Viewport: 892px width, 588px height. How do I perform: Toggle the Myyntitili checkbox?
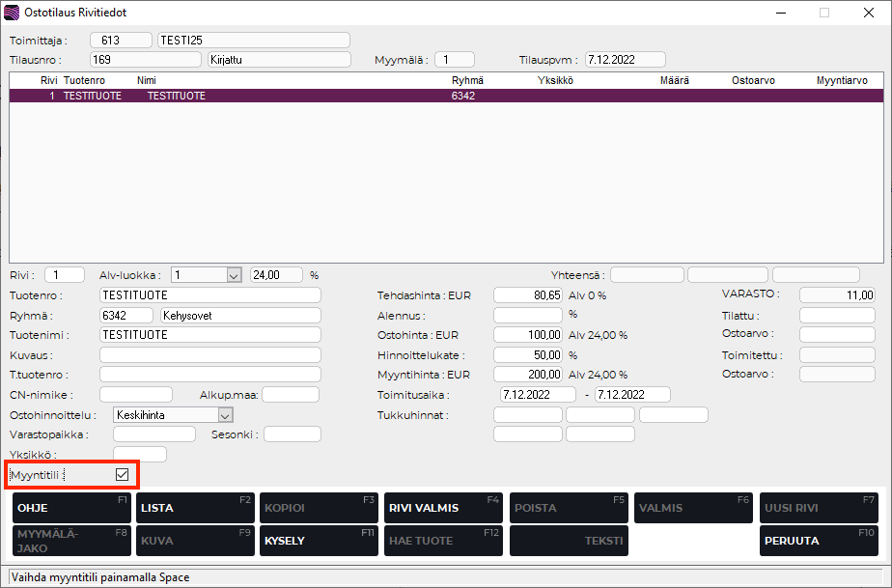(122, 474)
